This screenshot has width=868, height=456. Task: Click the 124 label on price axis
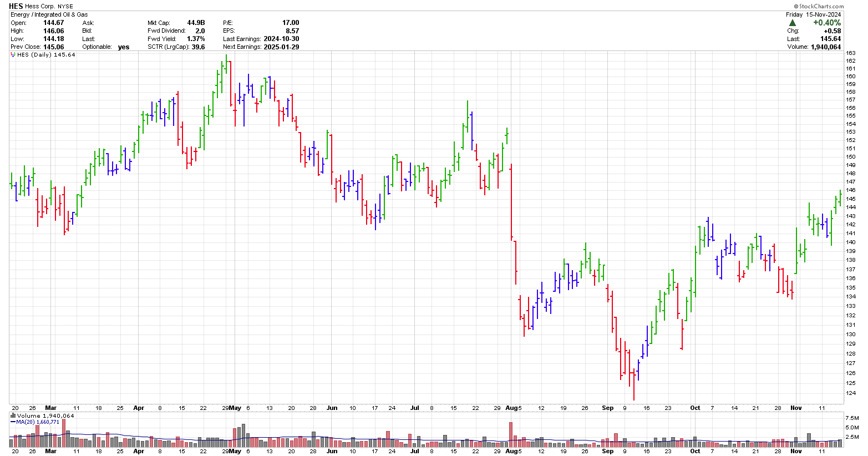click(851, 394)
